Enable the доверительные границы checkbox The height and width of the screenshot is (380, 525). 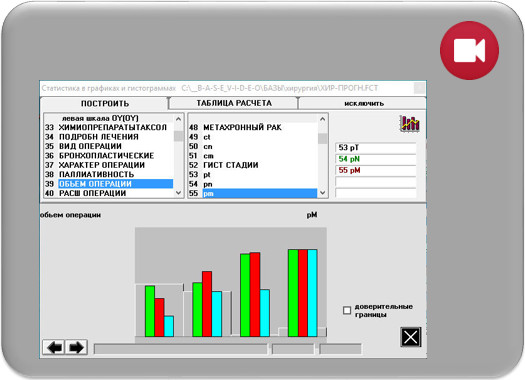[347, 310]
